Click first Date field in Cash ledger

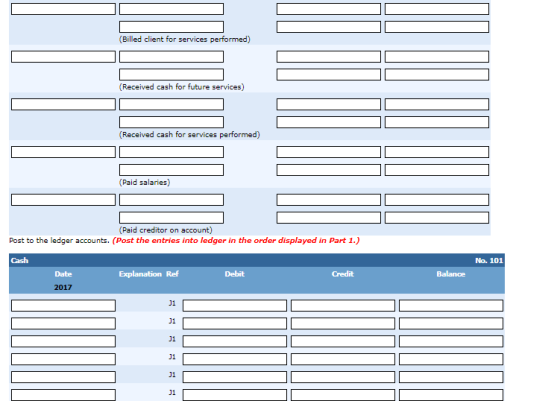pos(63,305)
